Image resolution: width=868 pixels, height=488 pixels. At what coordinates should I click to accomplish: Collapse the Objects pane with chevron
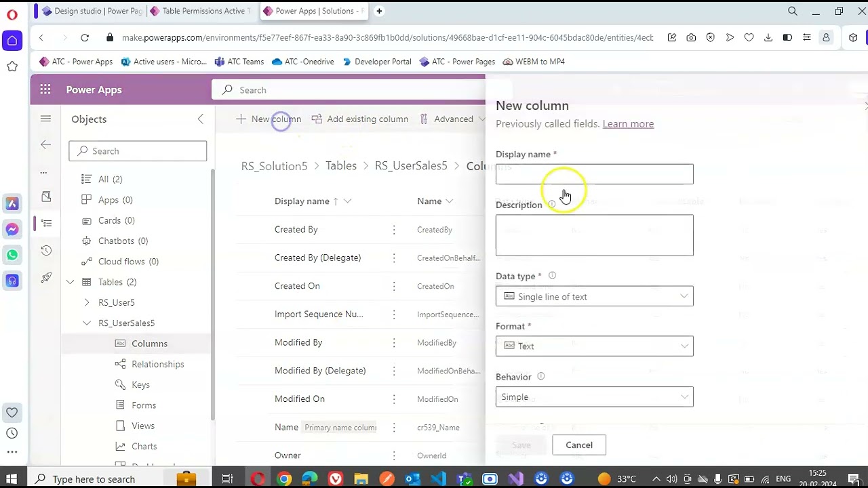(x=200, y=119)
